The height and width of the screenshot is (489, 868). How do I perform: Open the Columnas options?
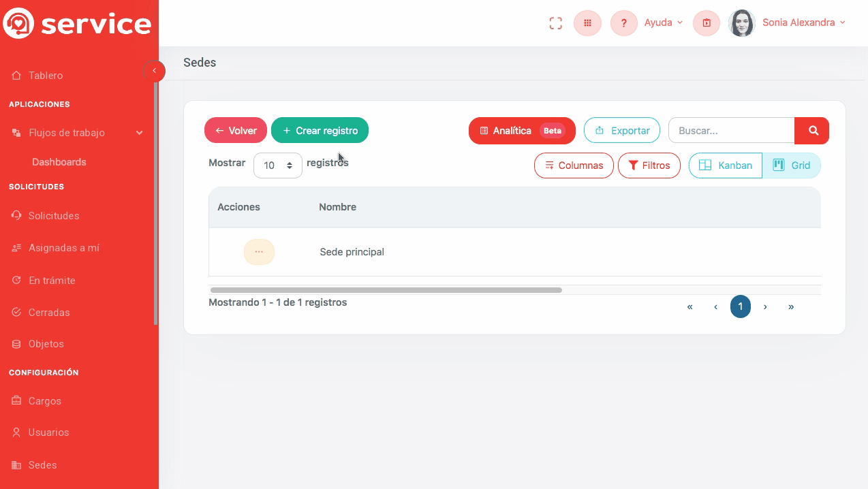coord(574,165)
